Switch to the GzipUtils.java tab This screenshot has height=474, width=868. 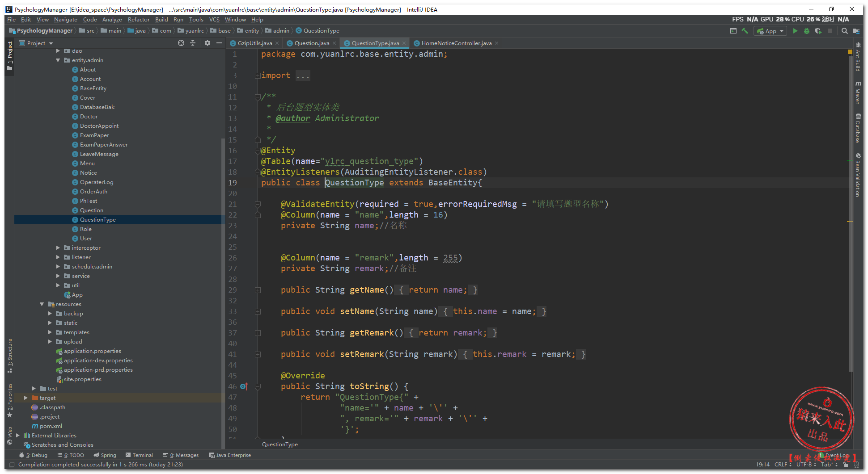click(x=254, y=43)
